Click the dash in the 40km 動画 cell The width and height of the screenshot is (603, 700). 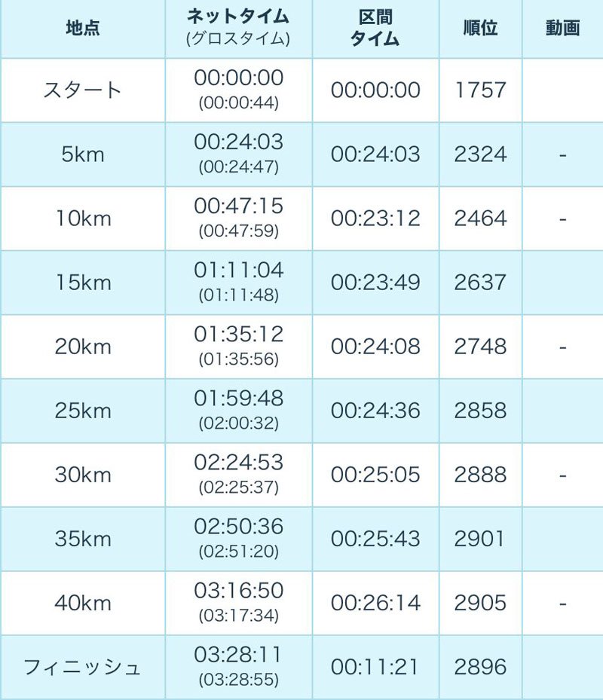[562, 604]
